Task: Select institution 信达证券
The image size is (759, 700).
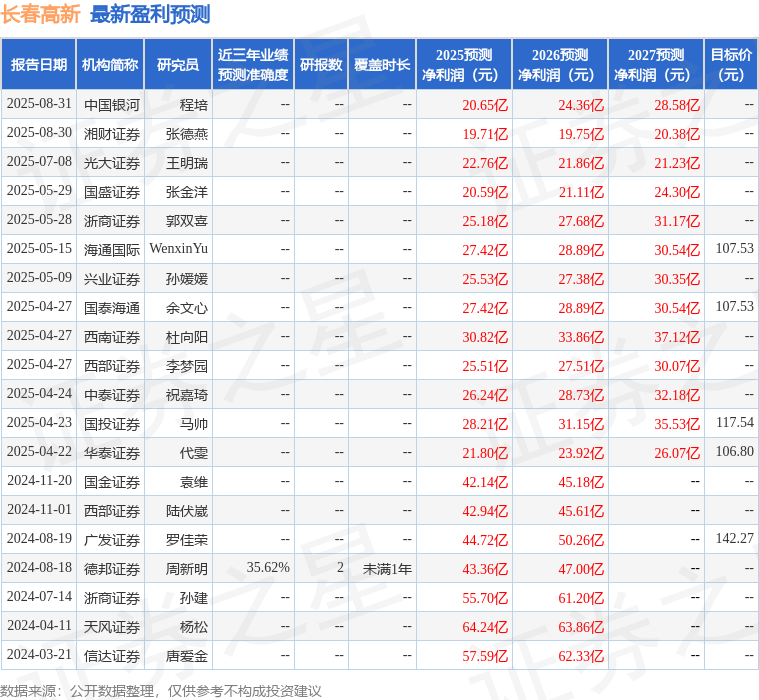Action: pos(112,656)
